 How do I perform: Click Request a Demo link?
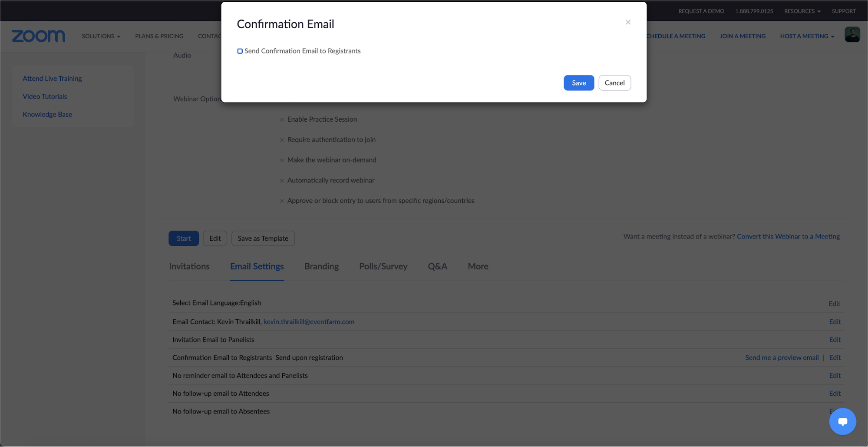(701, 11)
